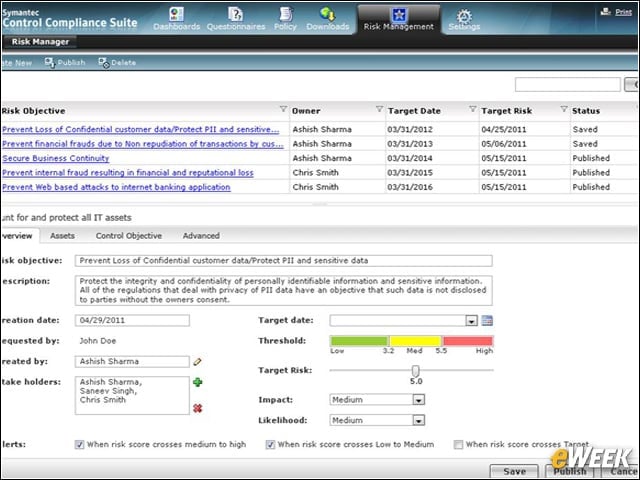Click the Owner column header

tap(306, 111)
